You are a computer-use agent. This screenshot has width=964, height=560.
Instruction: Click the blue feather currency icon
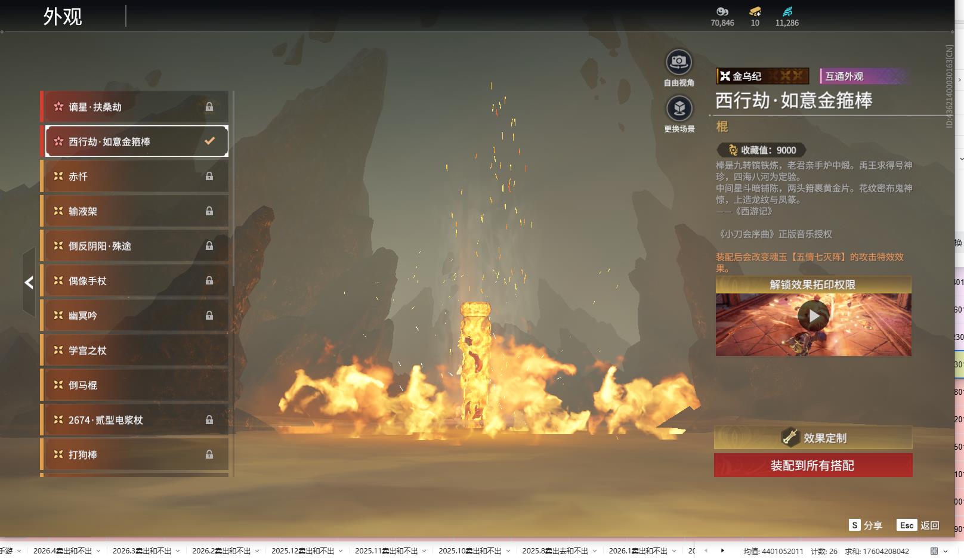click(x=787, y=11)
